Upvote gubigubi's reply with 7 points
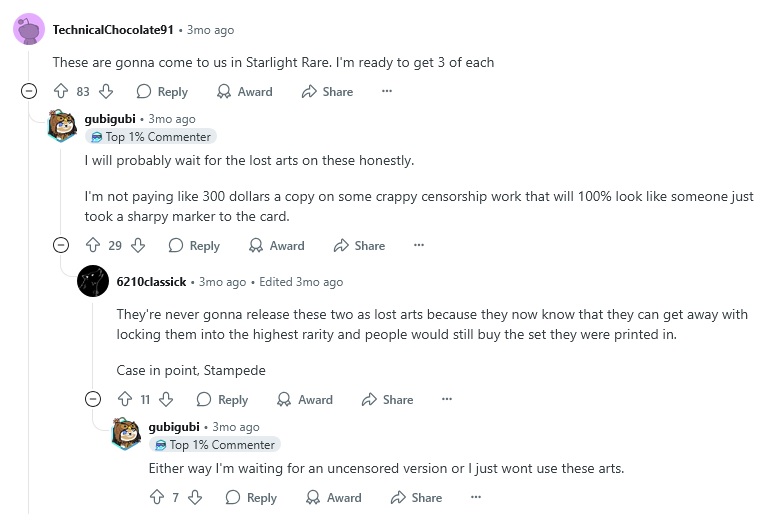 [x=156, y=497]
